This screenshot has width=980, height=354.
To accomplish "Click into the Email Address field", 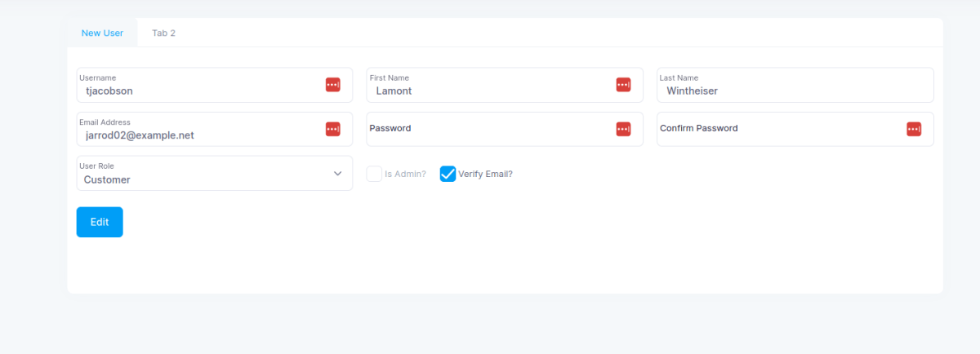I will (215, 129).
